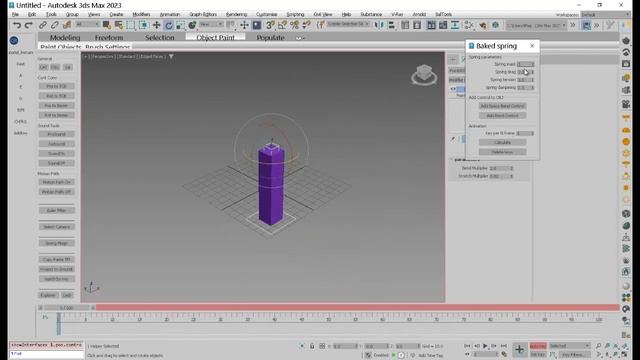Activate the Select and Rotate tool
Viewport: 640px width, 360px height.
[168, 25]
